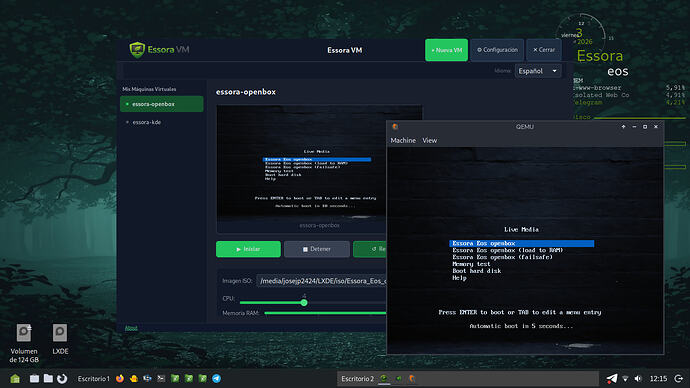
Task: Click the Cerrar button in Essora VM
Action: tap(544, 50)
